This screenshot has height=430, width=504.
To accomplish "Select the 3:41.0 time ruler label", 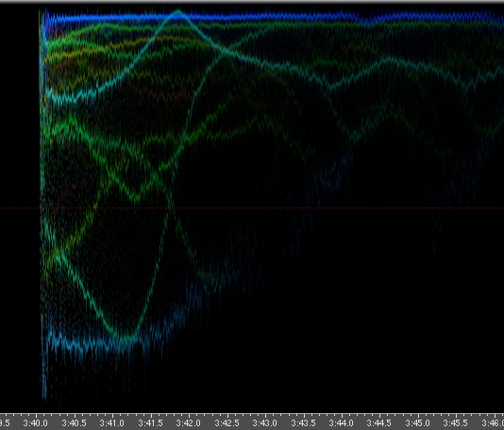I will (112, 423).
